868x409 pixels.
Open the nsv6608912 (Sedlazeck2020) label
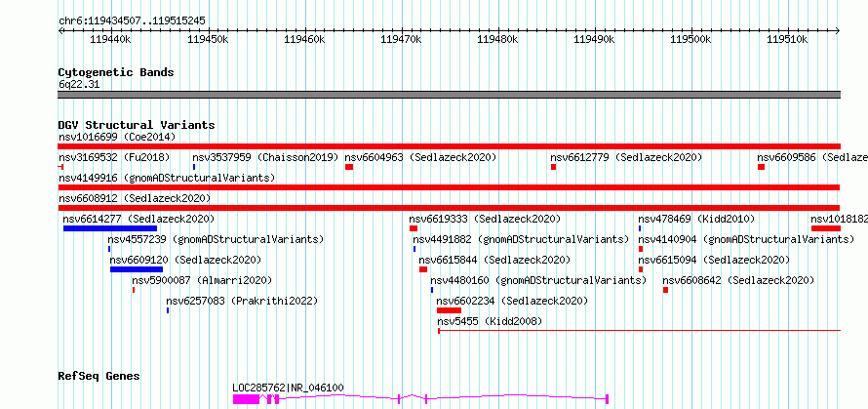pyautogui.click(x=135, y=198)
